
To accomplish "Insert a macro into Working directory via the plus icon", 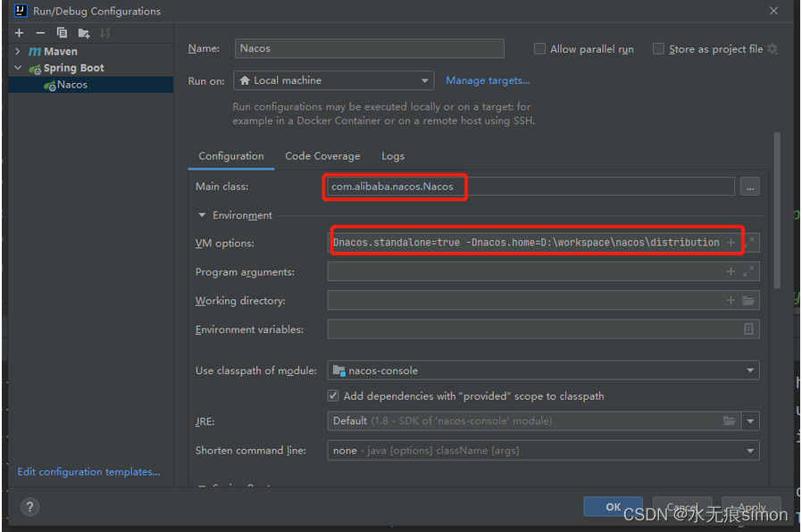I will coord(731,301).
